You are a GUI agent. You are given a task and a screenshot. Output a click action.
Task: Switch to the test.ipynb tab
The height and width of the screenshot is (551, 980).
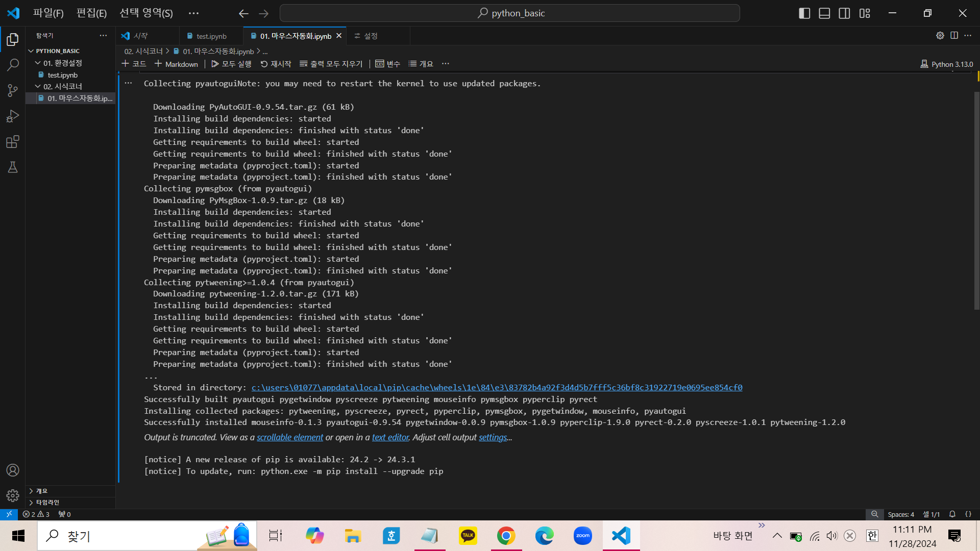pos(211,36)
